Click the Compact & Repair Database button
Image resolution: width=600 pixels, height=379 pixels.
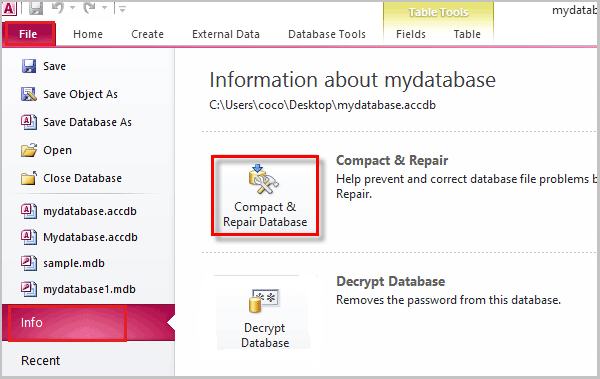click(265, 196)
